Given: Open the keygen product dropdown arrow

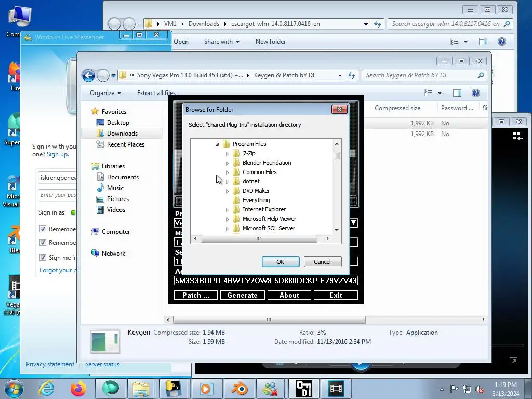Looking at the screenshot, I should tap(353, 223).
